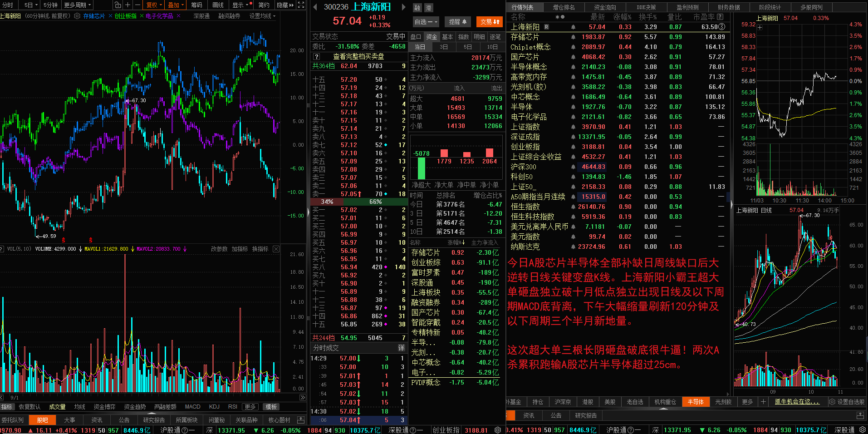Select 5分钟 period
This screenshot has width=868, height=434.
click(x=50, y=5)
